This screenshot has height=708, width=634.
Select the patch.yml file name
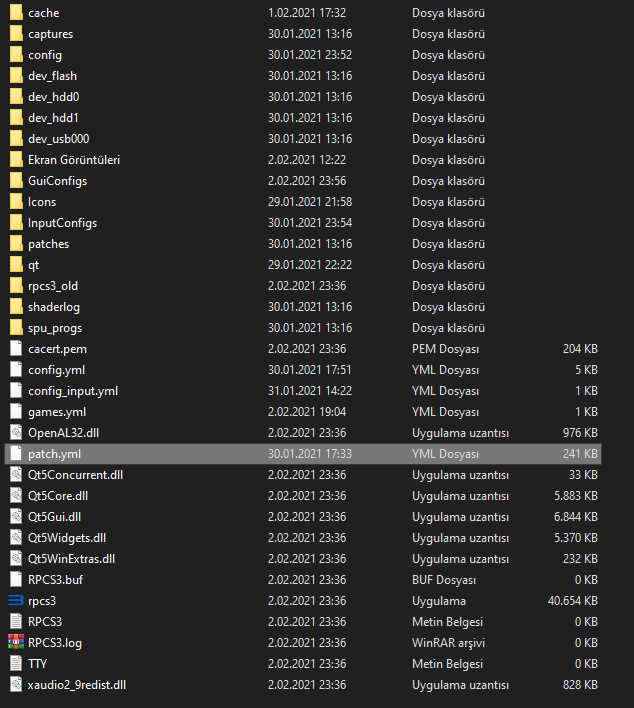[55, 454]
